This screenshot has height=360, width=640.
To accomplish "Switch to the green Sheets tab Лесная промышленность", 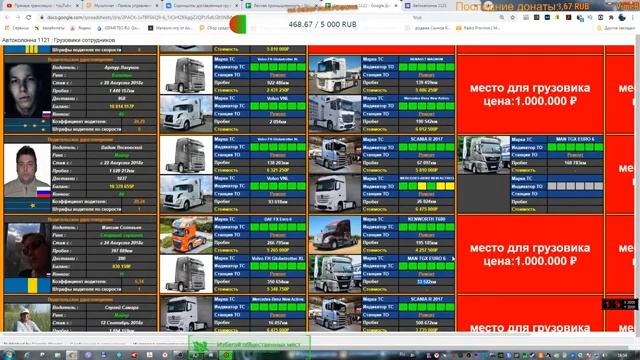I will 282,6.
